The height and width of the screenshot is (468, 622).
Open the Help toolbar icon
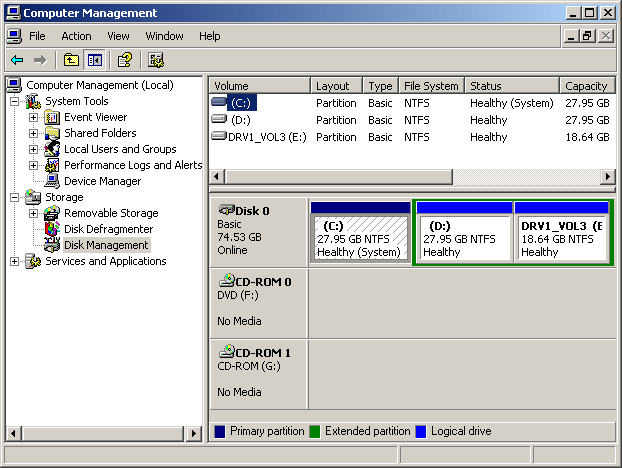pos(125,60)
